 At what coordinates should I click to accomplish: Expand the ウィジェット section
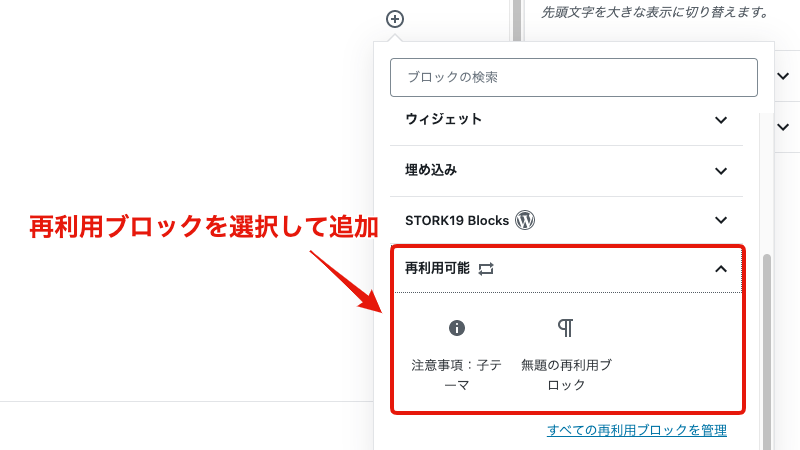pos(566,120)
